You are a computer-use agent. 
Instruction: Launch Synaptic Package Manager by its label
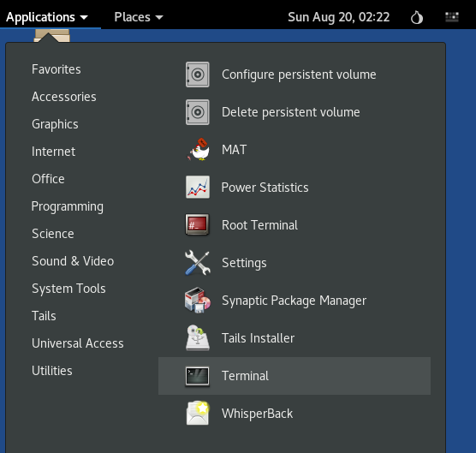click(x=294, y=301)
